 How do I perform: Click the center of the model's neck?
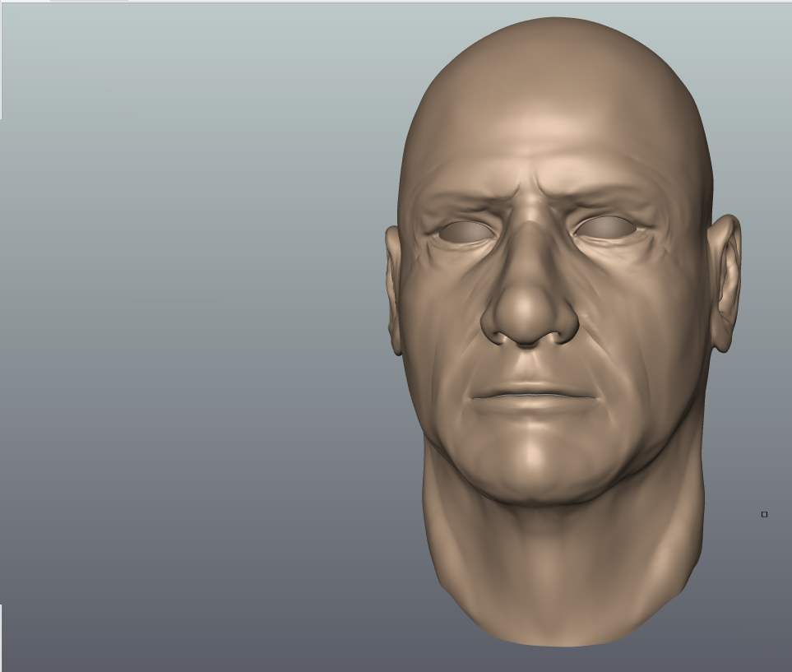pyautogui.click(x=559, y=559)
